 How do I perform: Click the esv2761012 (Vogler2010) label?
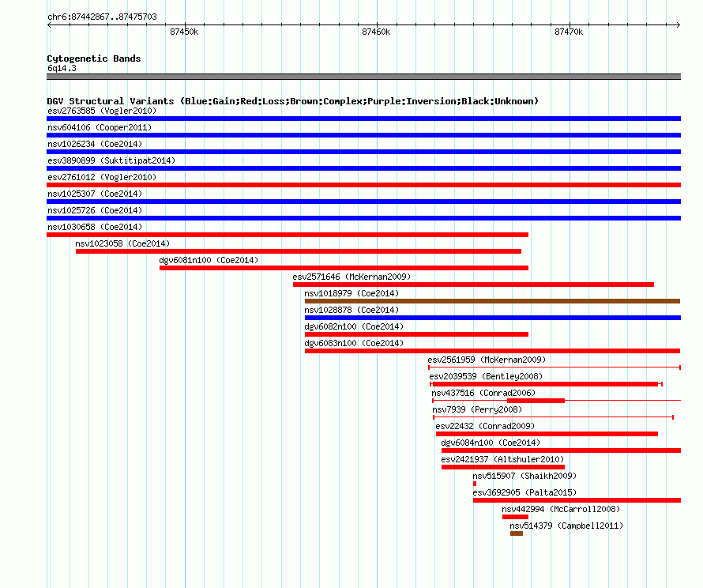coord(102,177)
